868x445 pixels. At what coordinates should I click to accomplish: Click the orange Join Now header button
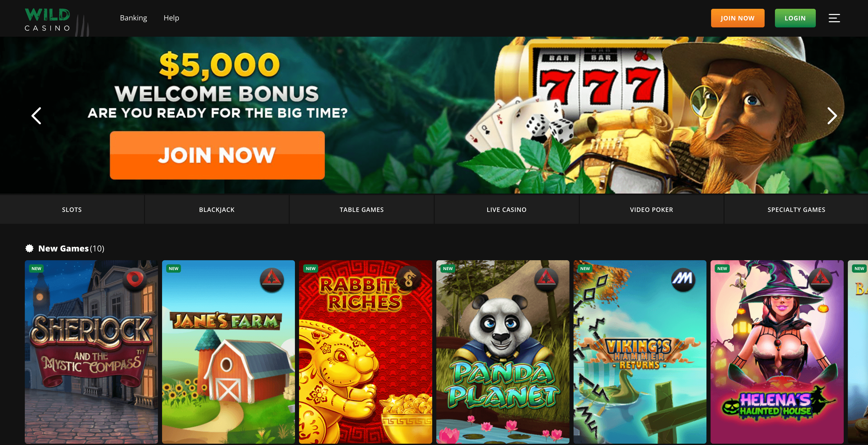tap(738, 18)
